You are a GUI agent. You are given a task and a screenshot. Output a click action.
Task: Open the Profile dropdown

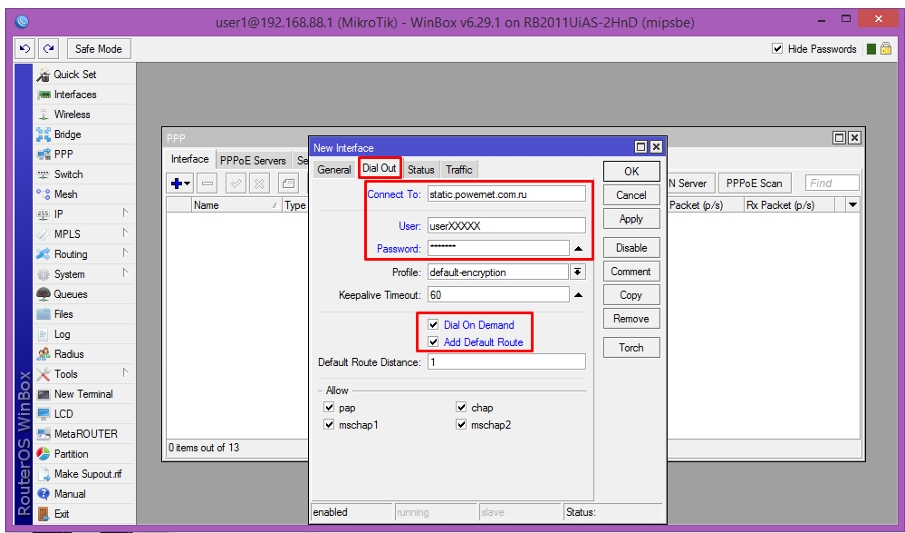pyautogui.click(x=578, y=272)
